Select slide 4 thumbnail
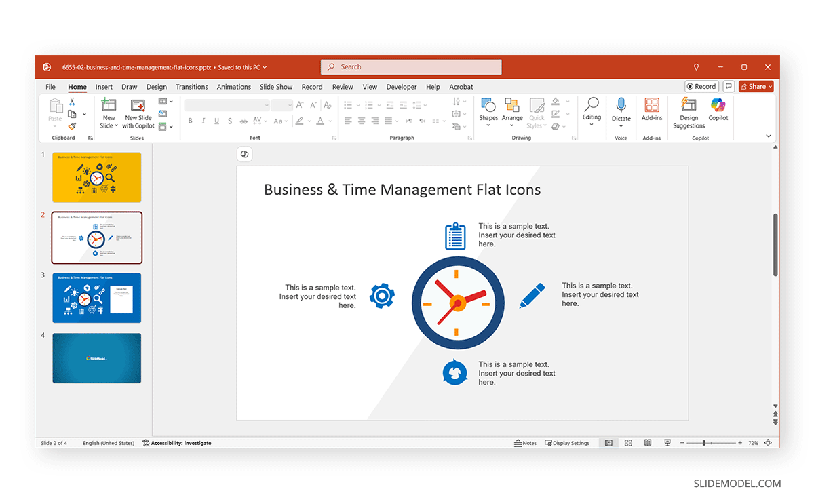The width and height of the screenshot is (814, 504). click(x=97, y=358)
